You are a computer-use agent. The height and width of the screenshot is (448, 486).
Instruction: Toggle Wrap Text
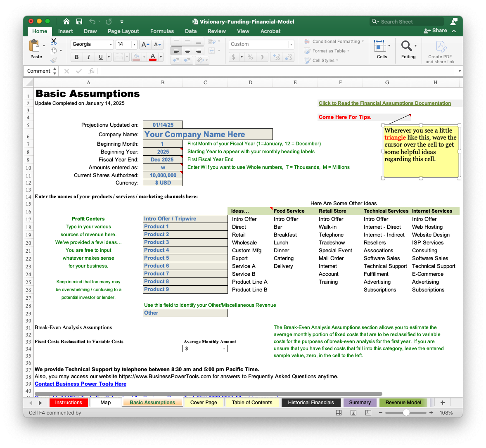point(212,41)
